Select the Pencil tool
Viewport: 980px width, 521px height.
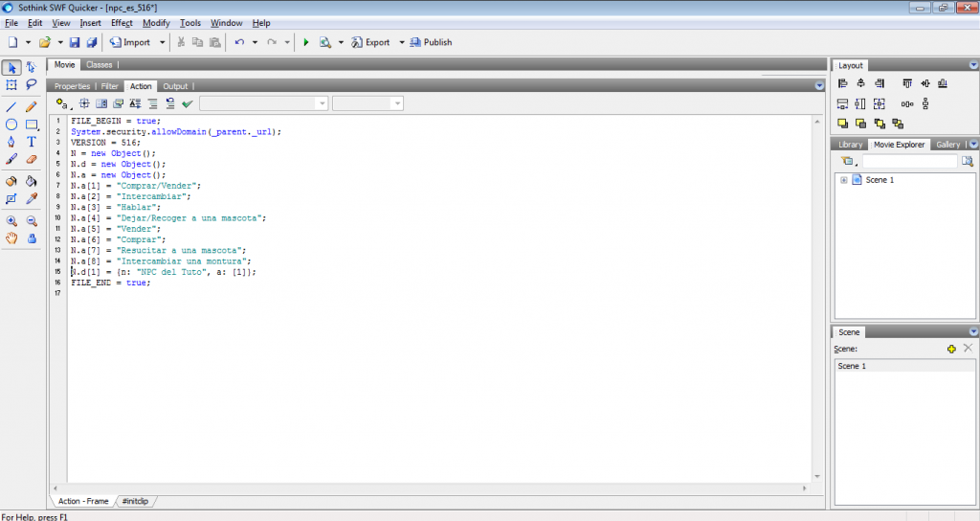pos(32,107)
